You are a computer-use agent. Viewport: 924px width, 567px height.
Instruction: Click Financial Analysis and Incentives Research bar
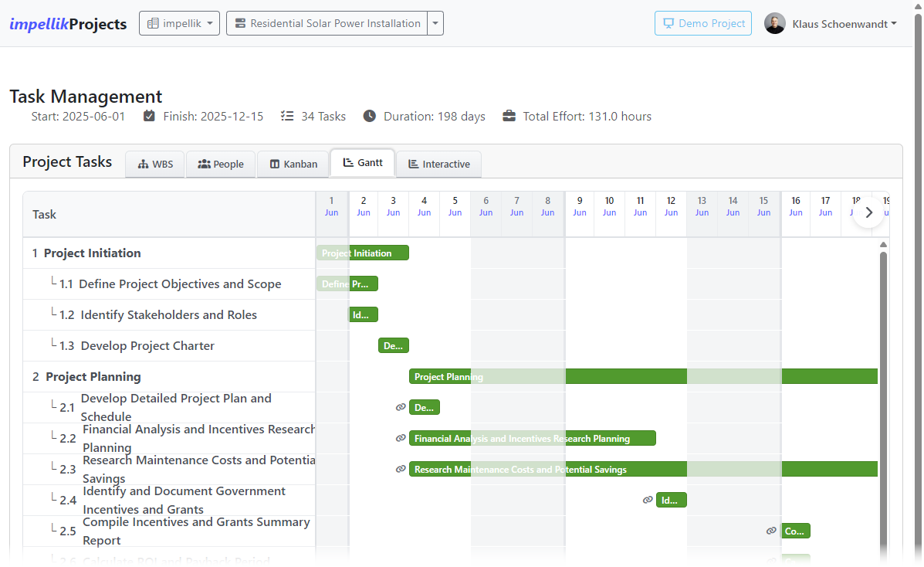pyautogui.click(x=533, y=438)
